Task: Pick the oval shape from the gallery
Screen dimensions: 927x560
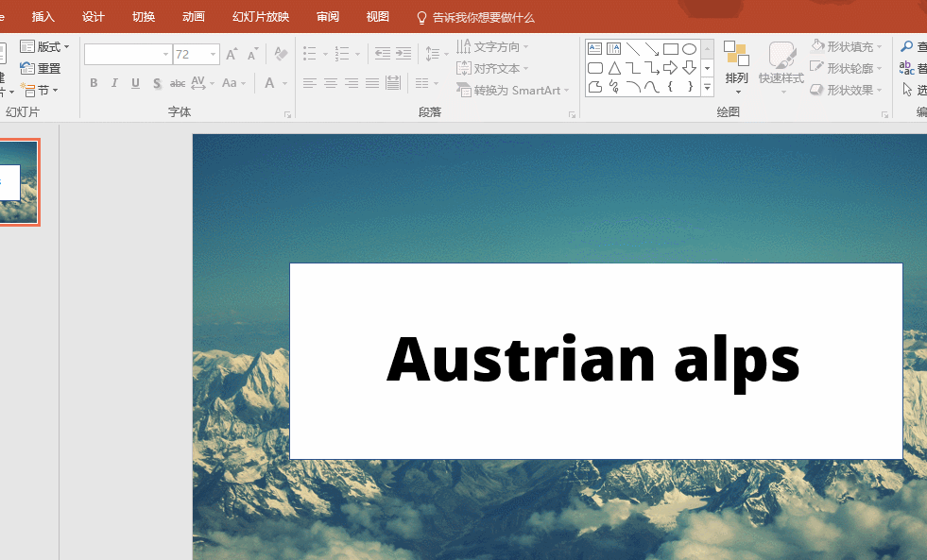Action: point(689,49)
